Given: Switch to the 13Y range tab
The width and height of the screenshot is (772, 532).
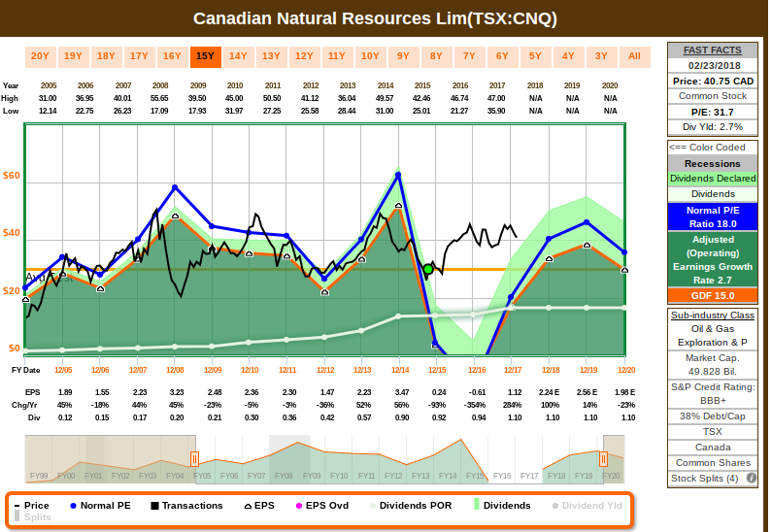Looking at the screenshot, I should [x=271, y=56].
